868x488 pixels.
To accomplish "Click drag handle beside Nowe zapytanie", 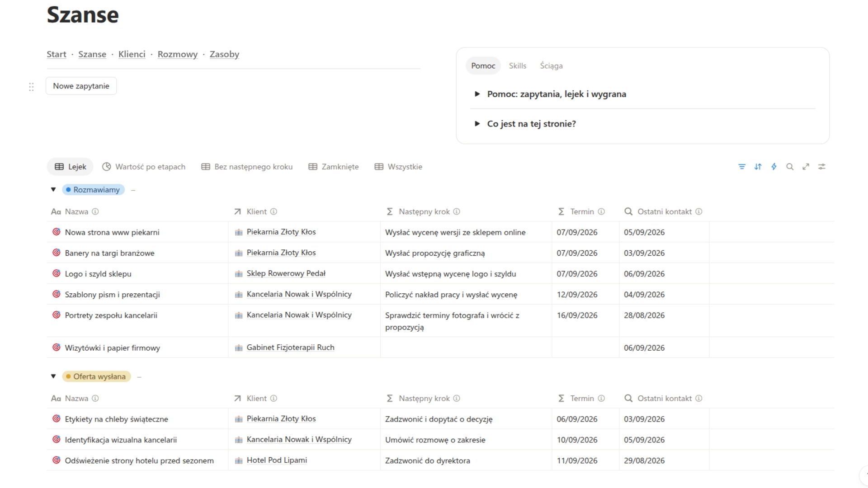I will [x=31, y=87].
